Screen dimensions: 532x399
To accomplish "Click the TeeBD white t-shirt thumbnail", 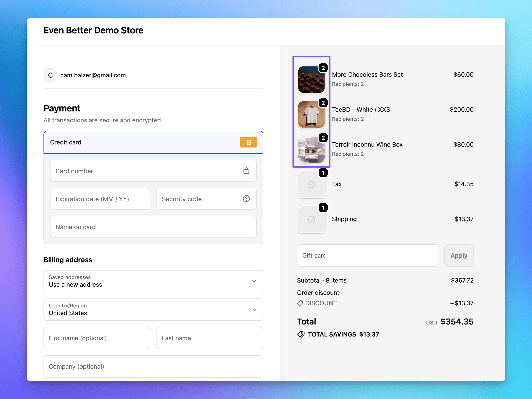I will click(x=311, y=114).
